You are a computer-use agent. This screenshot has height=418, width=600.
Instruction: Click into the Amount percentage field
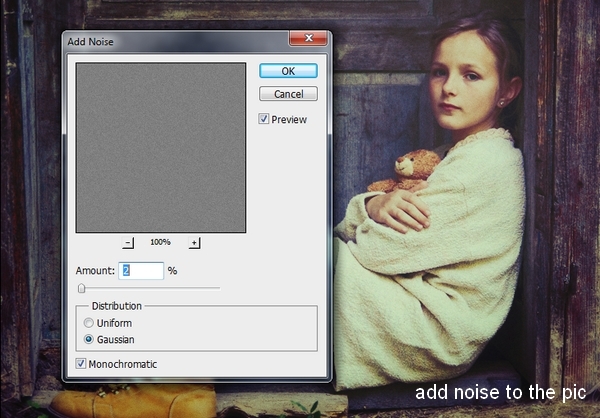coord(141,270)
